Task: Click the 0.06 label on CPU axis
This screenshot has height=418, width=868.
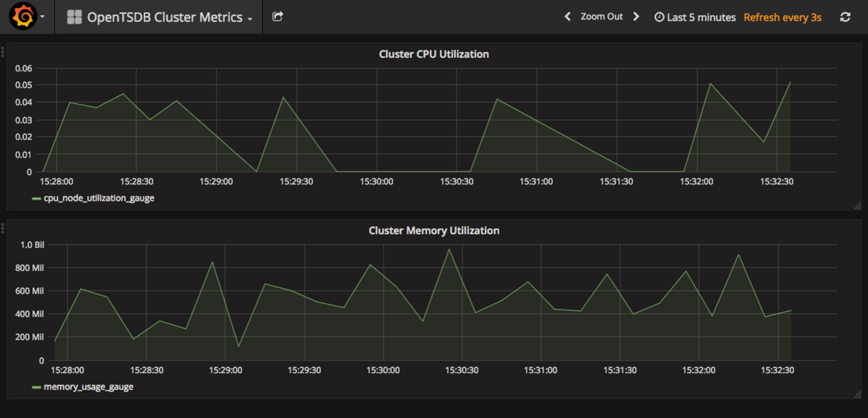Action: pos(23,68)
